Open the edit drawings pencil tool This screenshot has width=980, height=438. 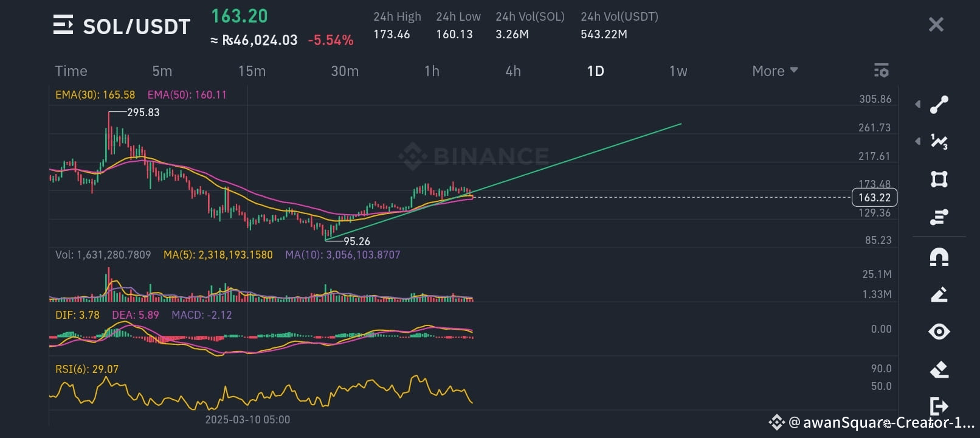coord(939,294)
